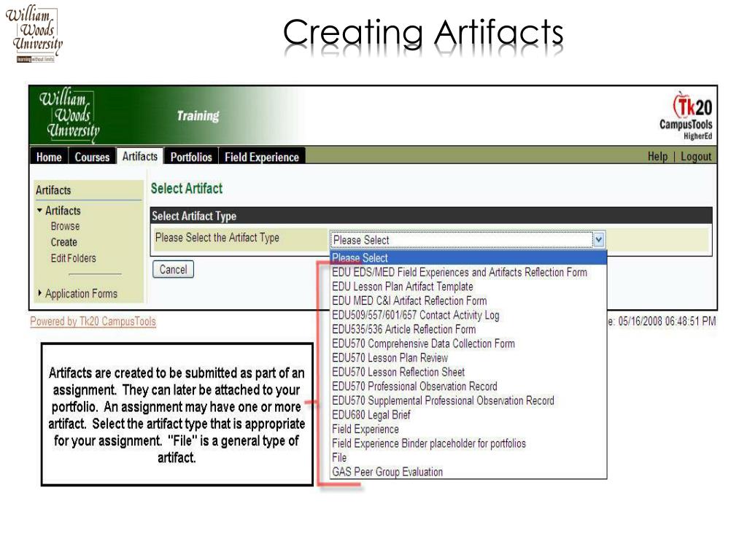
Task: Click the Logout link
Action: 695,156
